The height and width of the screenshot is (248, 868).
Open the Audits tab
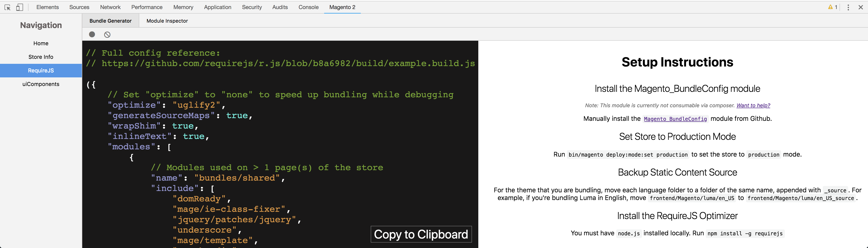click(280, 7)
